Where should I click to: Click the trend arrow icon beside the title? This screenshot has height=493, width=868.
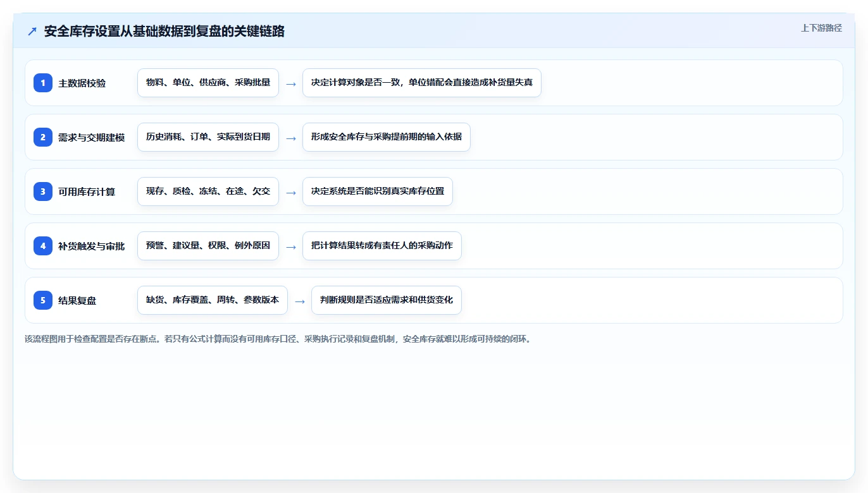pyautogui.click(x=32, y=32)
